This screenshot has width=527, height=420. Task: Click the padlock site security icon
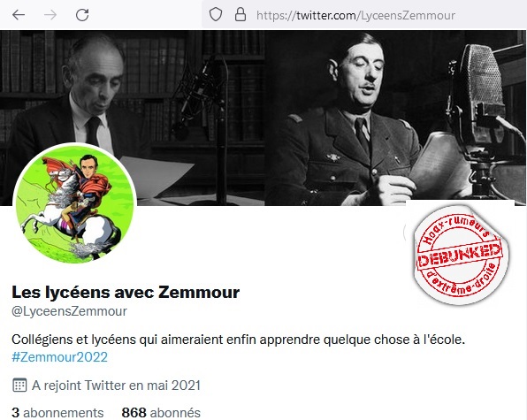pos(240,15)
